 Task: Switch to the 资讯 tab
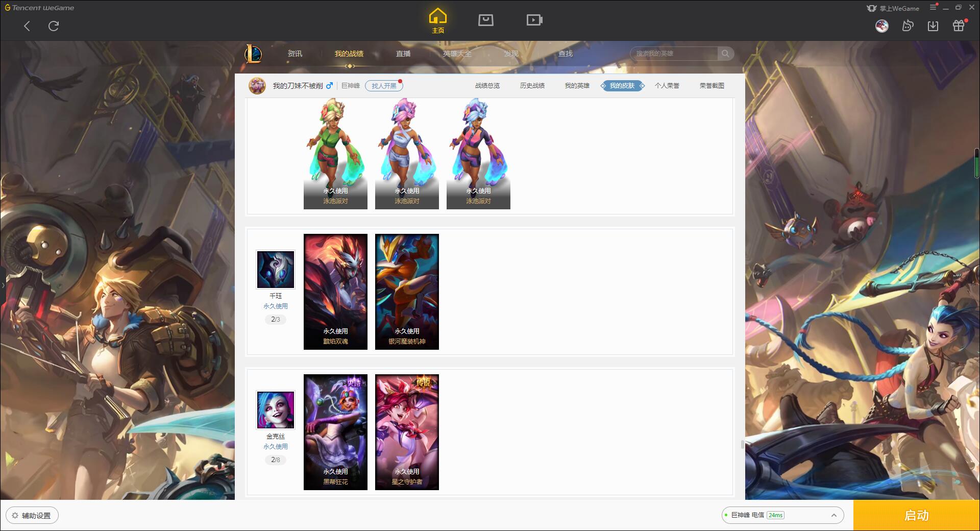click(x=295, y=54)
